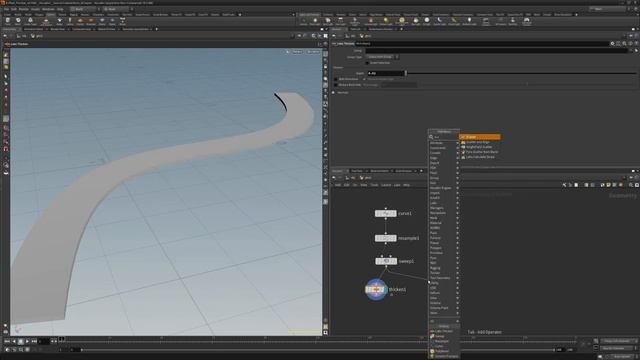The image size is (640, 360).
Task: Click the PolyBevel history entry icon
Action: 432,351
